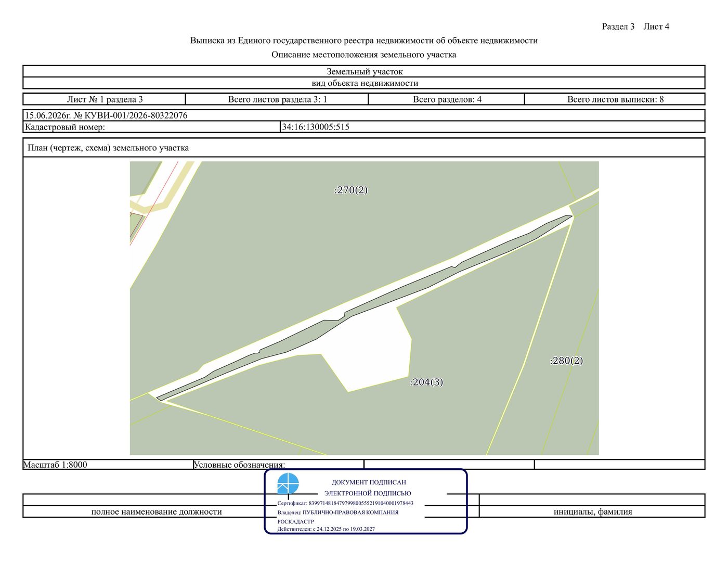Select the :270(2) parcel label on map

click(x=351, y=190)
